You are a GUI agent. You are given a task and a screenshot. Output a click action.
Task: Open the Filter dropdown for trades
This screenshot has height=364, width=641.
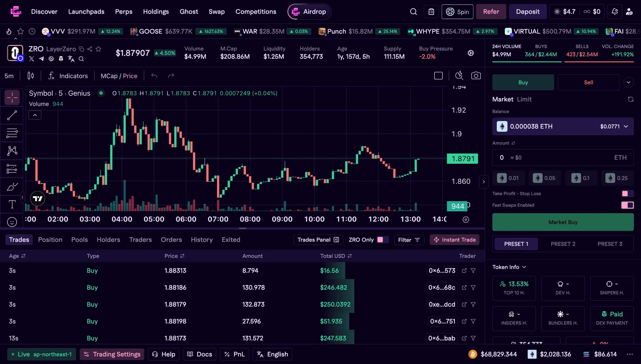tap(409, 240)
